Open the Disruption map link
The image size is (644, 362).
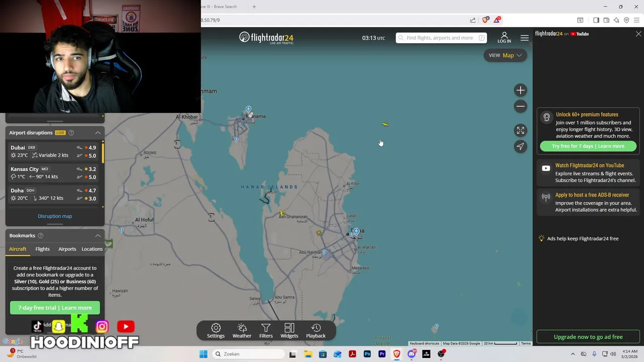click(55, 216)
